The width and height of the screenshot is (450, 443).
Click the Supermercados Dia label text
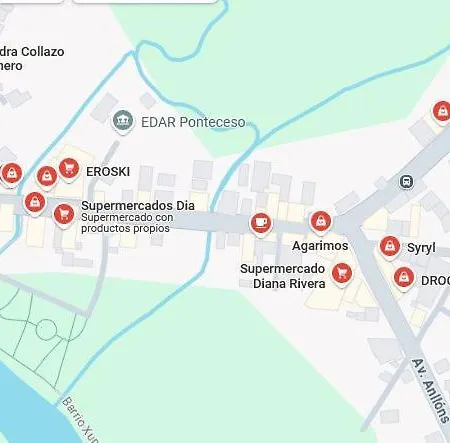[138, 205]
